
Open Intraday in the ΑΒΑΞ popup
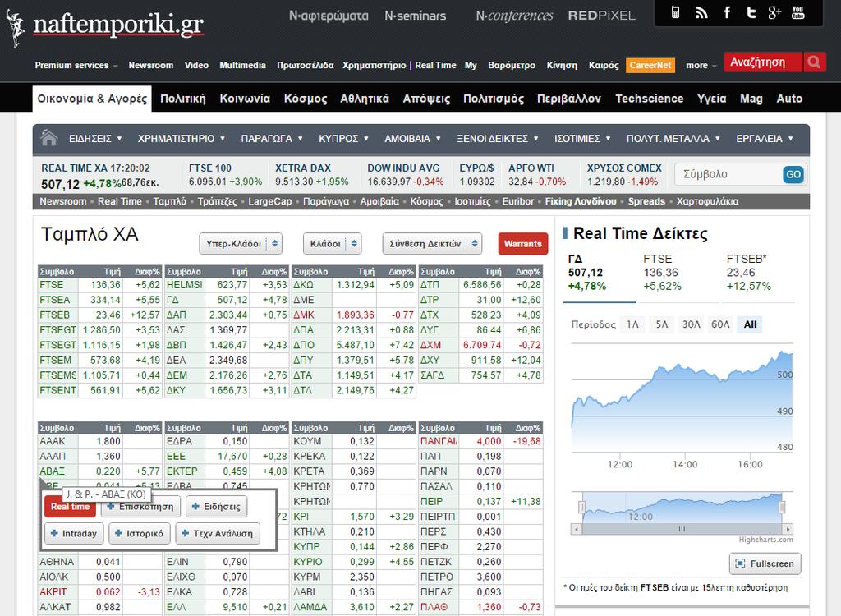pyautogui.click(x=74, y=533)
